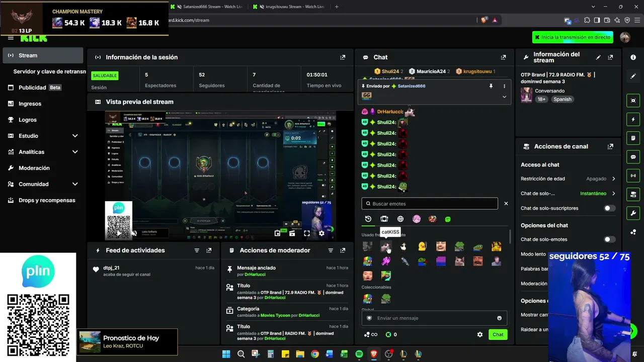Screen dimensions: 644x362
Task: Open Movies Tycoon category link
Action: tap(275, 315)
